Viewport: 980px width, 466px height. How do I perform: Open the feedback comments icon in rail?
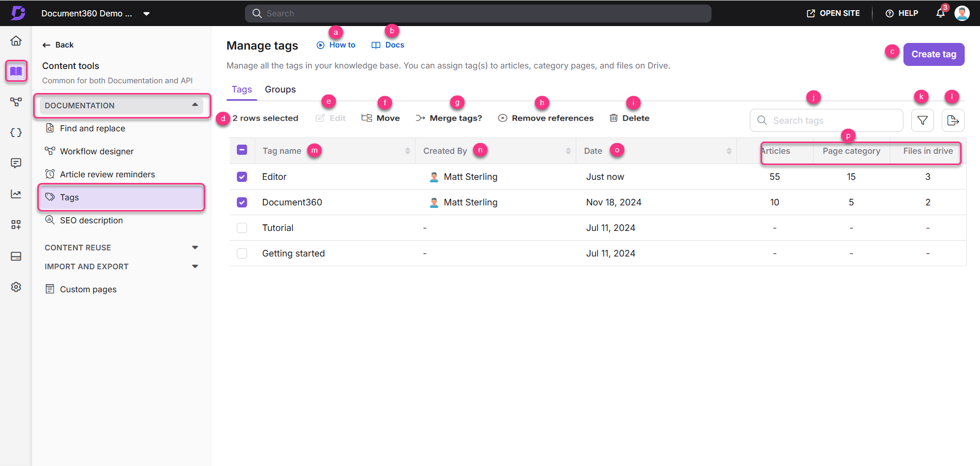pos(16,163)
